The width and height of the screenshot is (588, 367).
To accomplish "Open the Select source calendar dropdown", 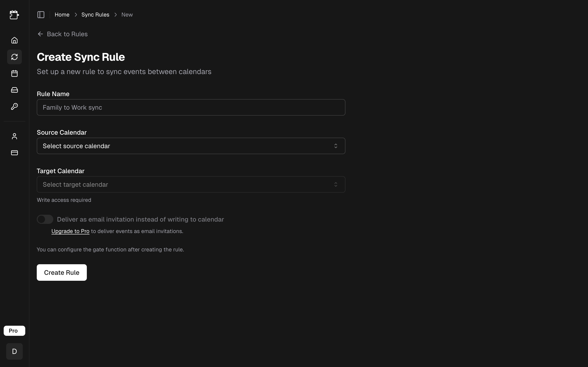I will click(x=191, y=146).
